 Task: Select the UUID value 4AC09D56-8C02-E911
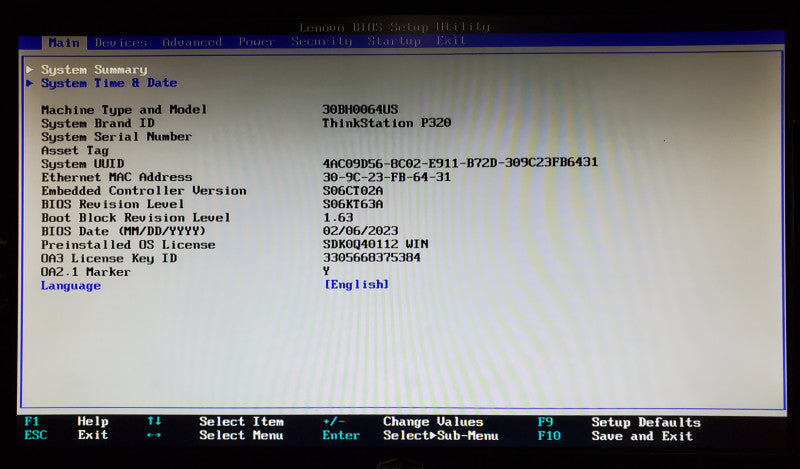(460, 163)
